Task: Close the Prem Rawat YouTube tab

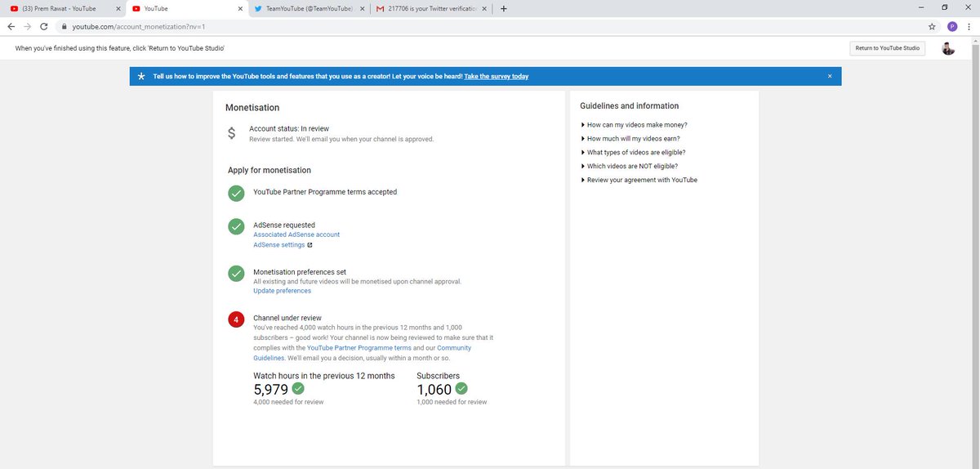Action: click(118, 9)
